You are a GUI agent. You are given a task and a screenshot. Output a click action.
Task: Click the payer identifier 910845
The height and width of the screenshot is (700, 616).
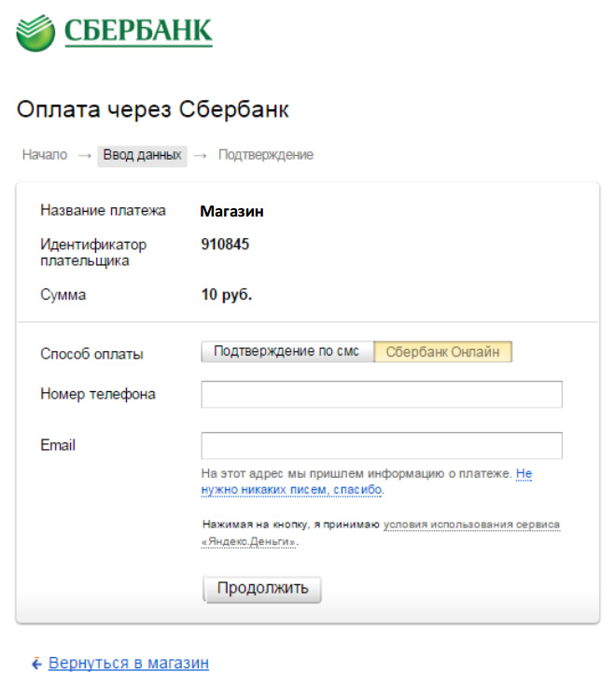(225, 245)
